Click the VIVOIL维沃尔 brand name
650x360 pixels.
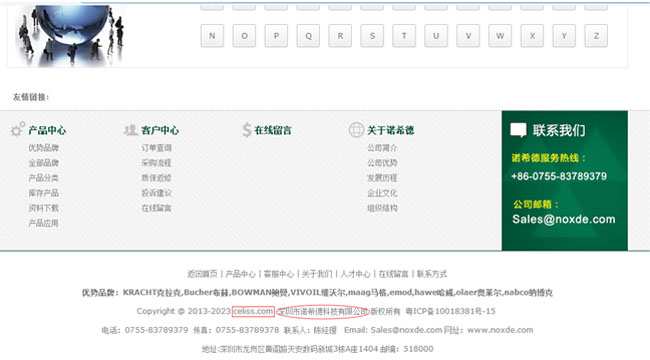coord(318,292)
